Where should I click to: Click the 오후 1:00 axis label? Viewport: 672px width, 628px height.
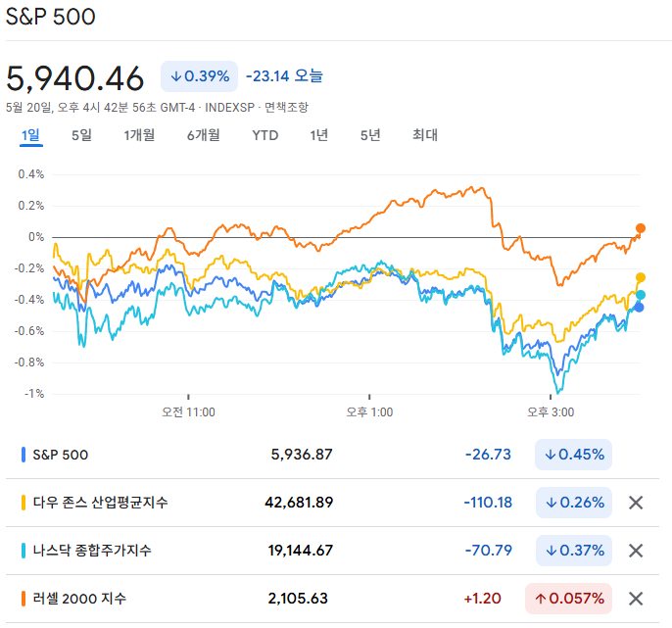coord(369,412)
